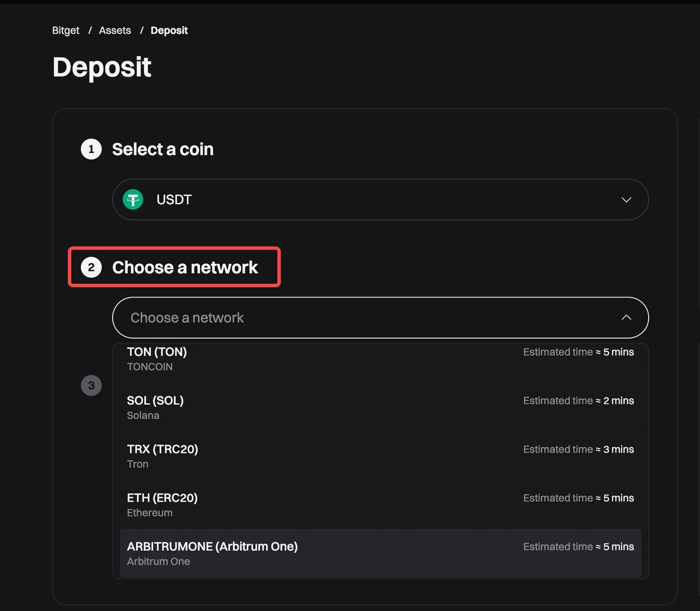Pick the ETH (ERC20) network option
The height and width of the screenshot is (611, 700).
(x=380, y=505)
